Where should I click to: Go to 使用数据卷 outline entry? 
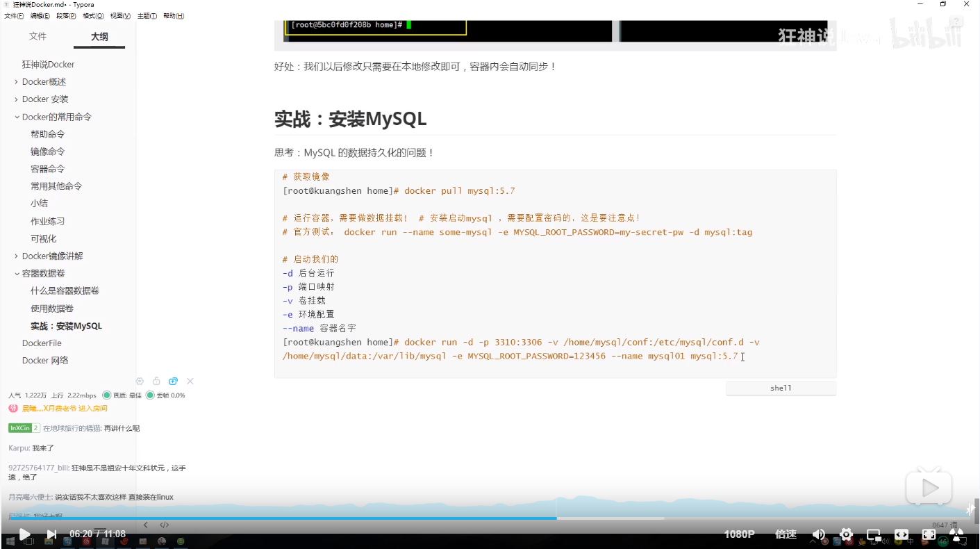(x=52, y=309)
